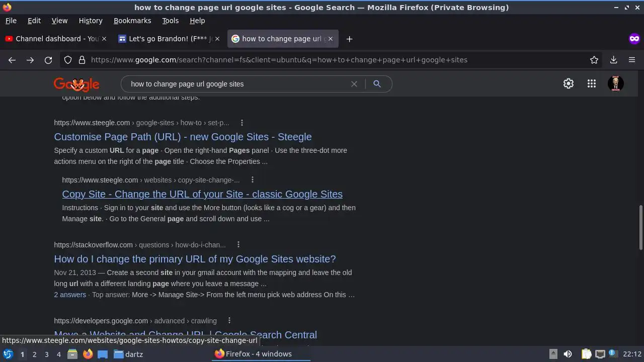
Task: Open the three-dot menu for developers.google.com result
Action: tap(229, 321)
